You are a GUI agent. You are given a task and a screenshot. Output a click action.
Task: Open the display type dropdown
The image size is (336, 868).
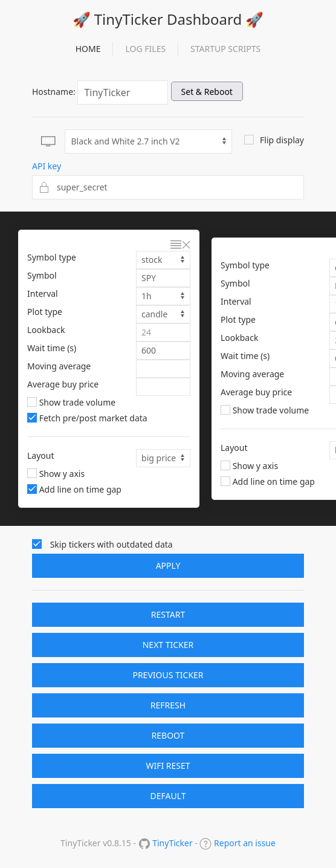[148, 141]
